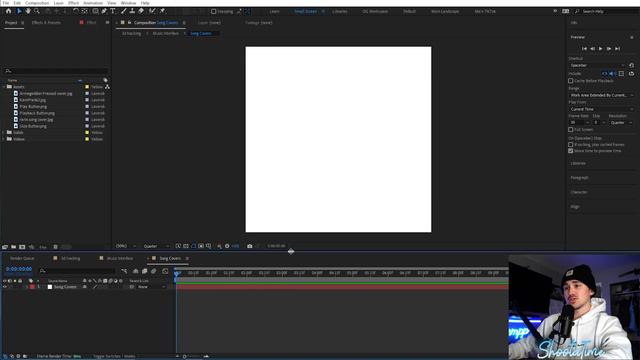Viewport: 640px width, 360px height.
Task: Select the Clone Stamp tool
Action: pos(132,11)
